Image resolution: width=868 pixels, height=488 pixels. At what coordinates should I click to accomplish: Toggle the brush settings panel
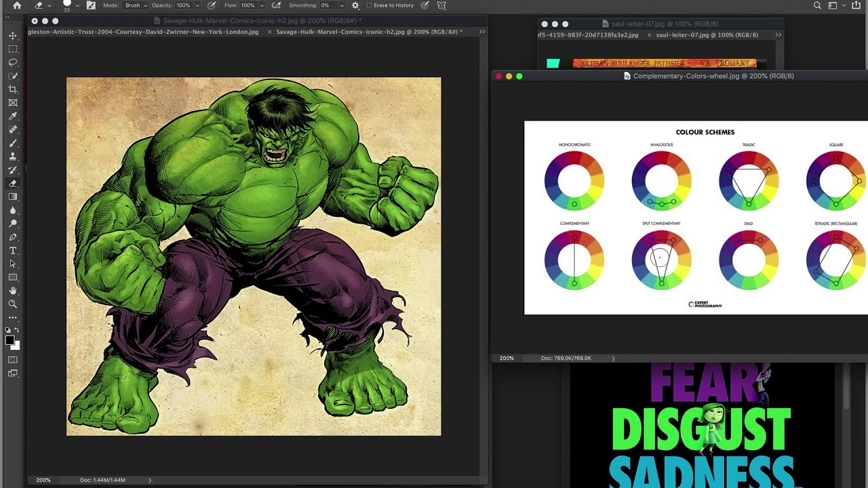91,5
